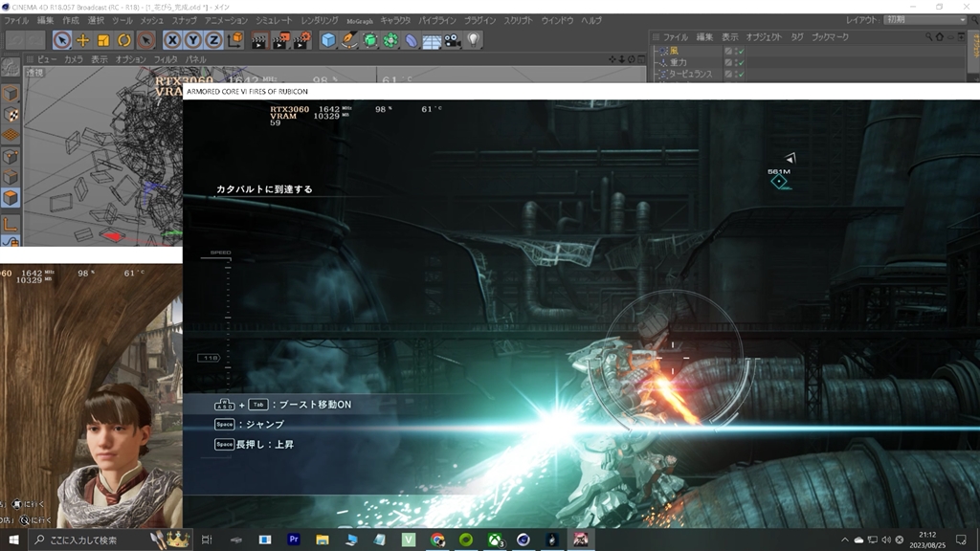Click the viewport zoom navigation icon
This screenshot has width=980, height=551.
[621, 59]
